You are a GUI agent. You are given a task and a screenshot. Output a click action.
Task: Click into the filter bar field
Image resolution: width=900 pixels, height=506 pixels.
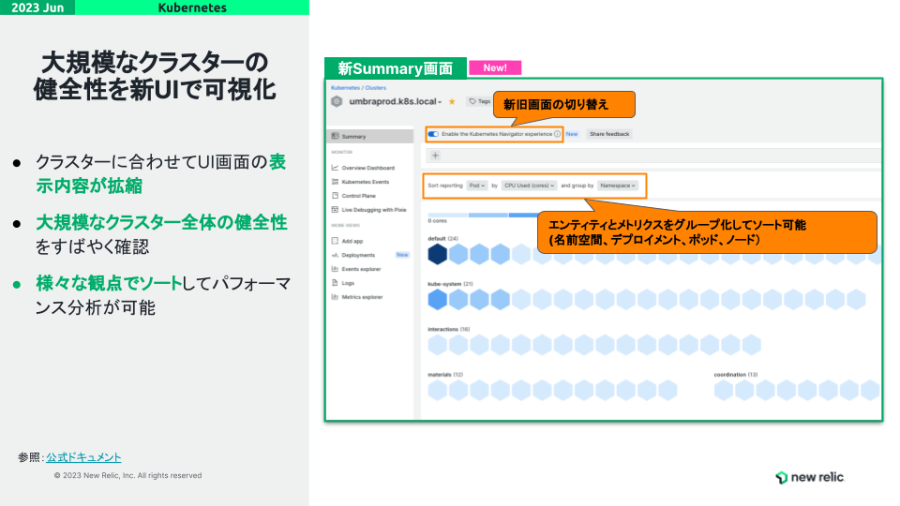tap(653, 155)
